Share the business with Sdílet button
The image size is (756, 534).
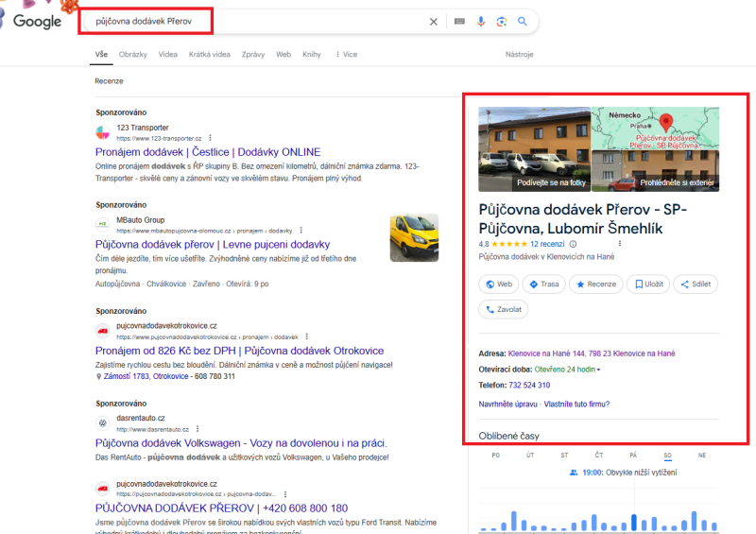click(x=696, y=284)
